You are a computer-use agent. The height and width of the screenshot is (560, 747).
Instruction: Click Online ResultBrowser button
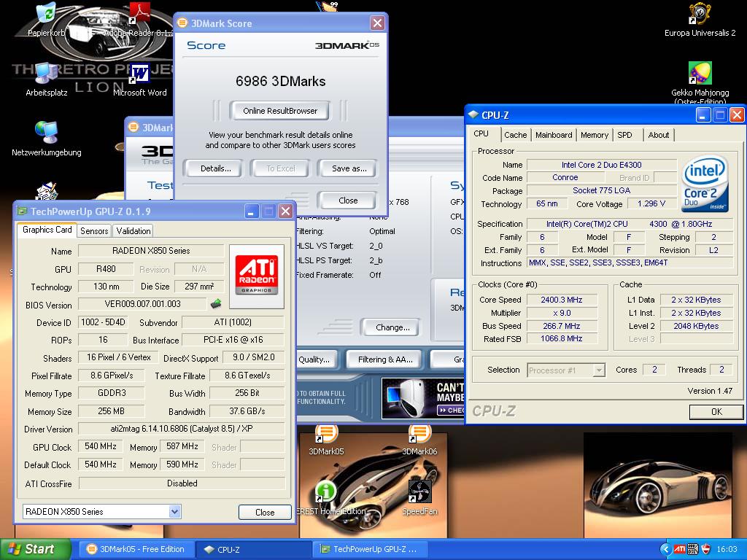(280, 111)
